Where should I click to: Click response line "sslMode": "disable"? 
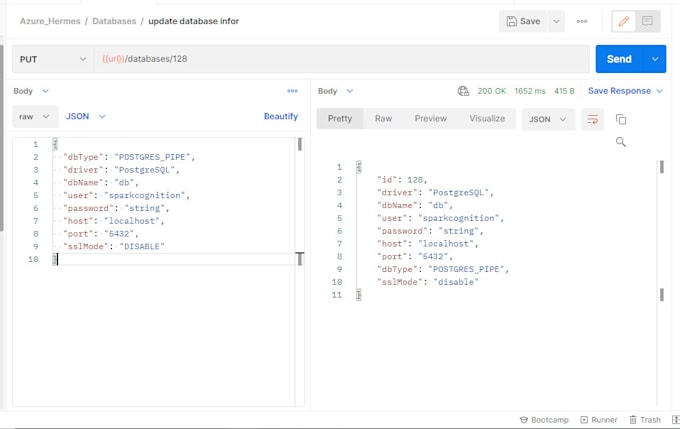point(428,282)
